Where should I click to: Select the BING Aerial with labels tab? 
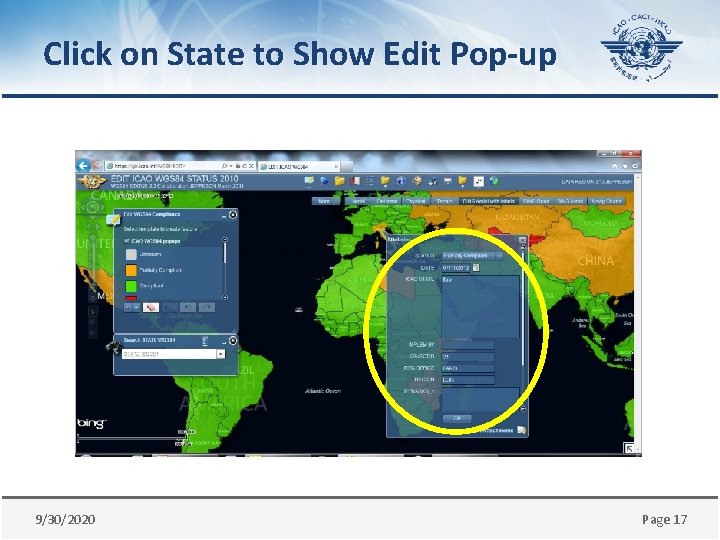[x=489, y=201]
